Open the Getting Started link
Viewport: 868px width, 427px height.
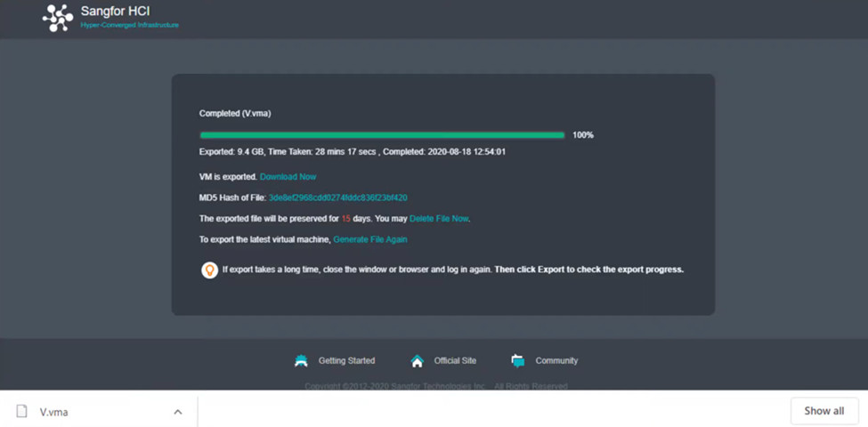(x=346, y=360)
